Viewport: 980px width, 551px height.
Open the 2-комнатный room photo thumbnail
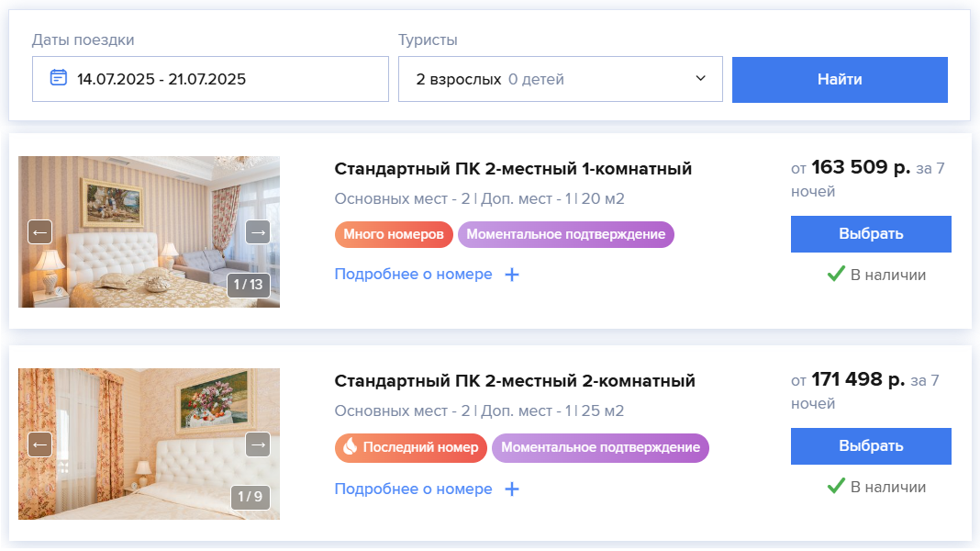(149, 444)
